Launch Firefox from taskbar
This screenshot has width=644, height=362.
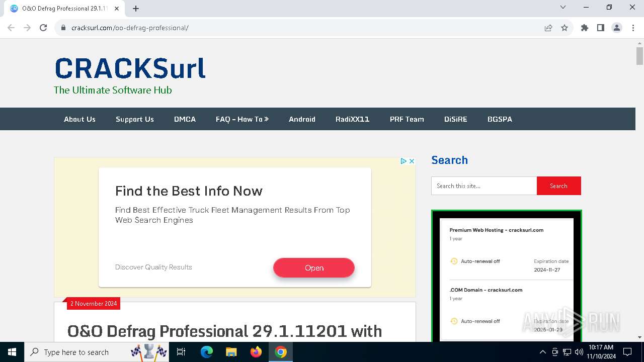coord(256,352)
